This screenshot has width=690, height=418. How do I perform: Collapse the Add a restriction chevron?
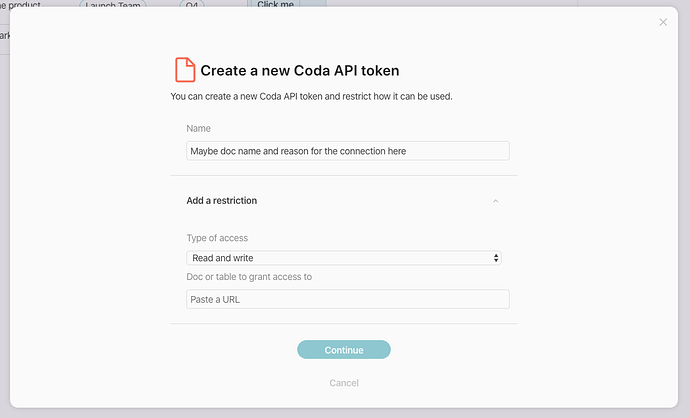click(495, 201)
